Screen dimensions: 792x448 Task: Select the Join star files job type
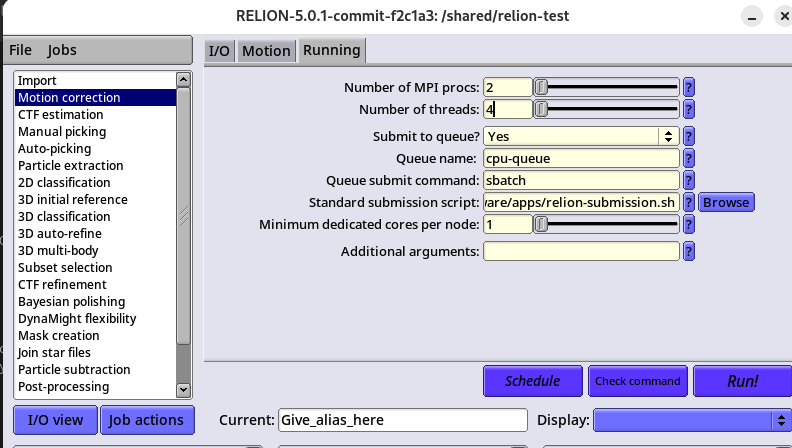(96, 353)
